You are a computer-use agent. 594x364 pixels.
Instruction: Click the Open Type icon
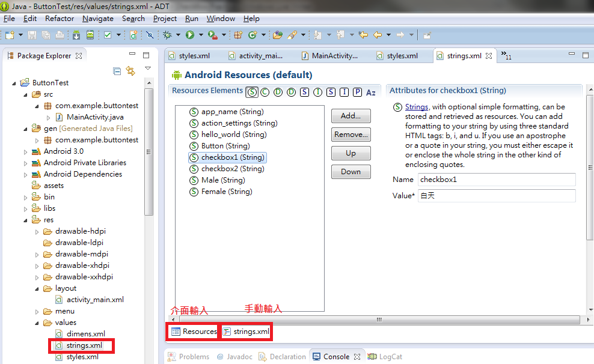pos(278,35)
